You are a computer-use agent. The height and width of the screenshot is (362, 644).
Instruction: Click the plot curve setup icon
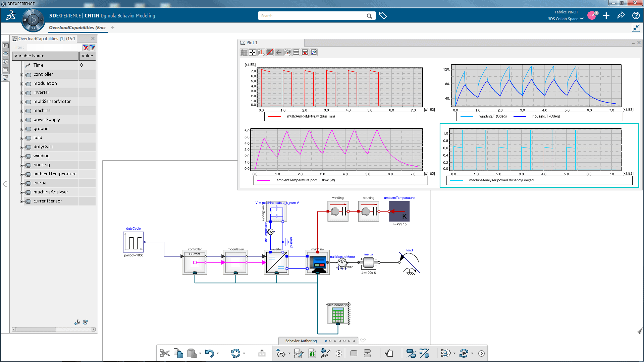pyautogui.click(x=314, y=52)
